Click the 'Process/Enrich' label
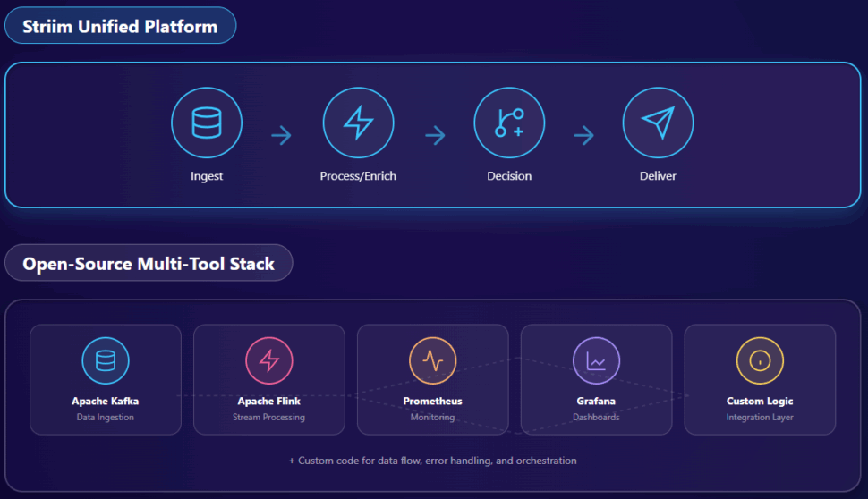Image resolution: width=868 pixels, height=499 pixels. [x=358, y=176]
